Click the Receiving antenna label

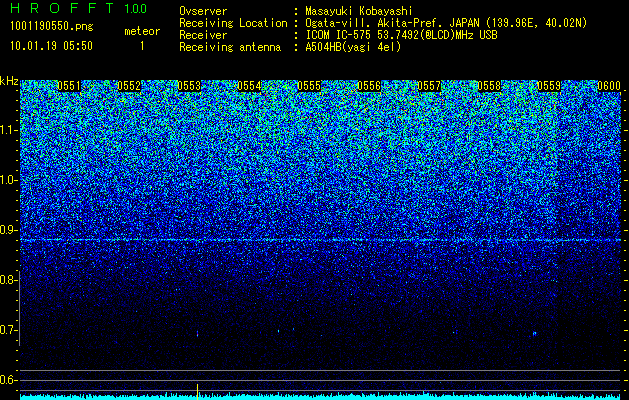click(230, 47)
